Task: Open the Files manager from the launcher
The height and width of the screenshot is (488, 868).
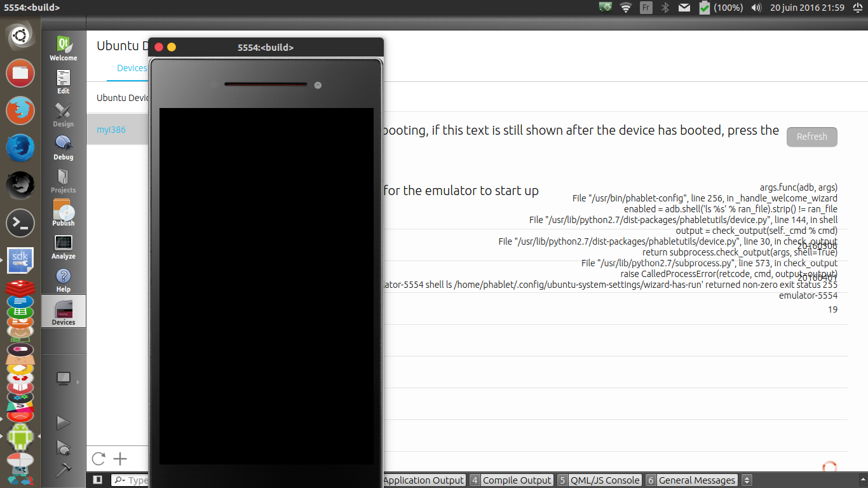Action: click(x=20, y=73)
